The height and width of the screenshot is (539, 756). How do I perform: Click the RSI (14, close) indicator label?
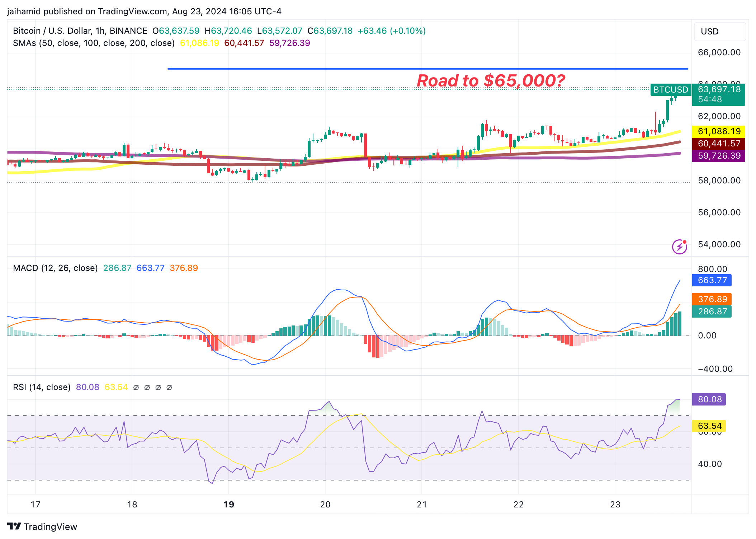tap(42, 387)
